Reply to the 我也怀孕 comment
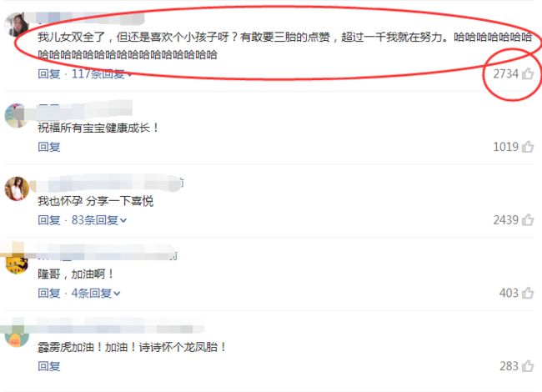 coord(49,220)
